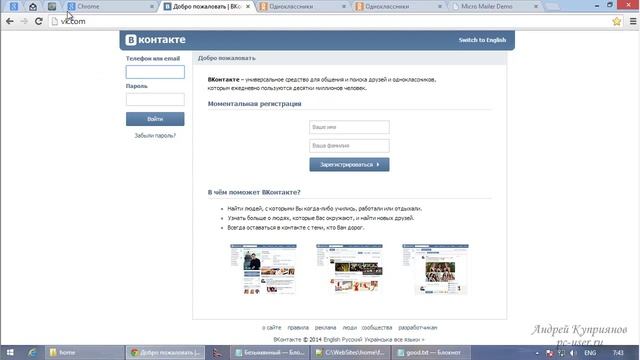Open the home folder taskbar item

(84, 352)
